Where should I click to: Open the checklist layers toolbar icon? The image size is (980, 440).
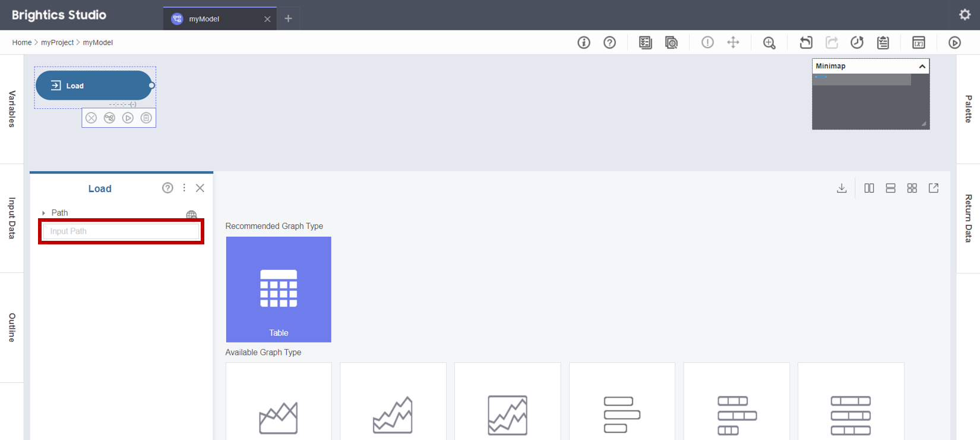click(x=645, y=42)
